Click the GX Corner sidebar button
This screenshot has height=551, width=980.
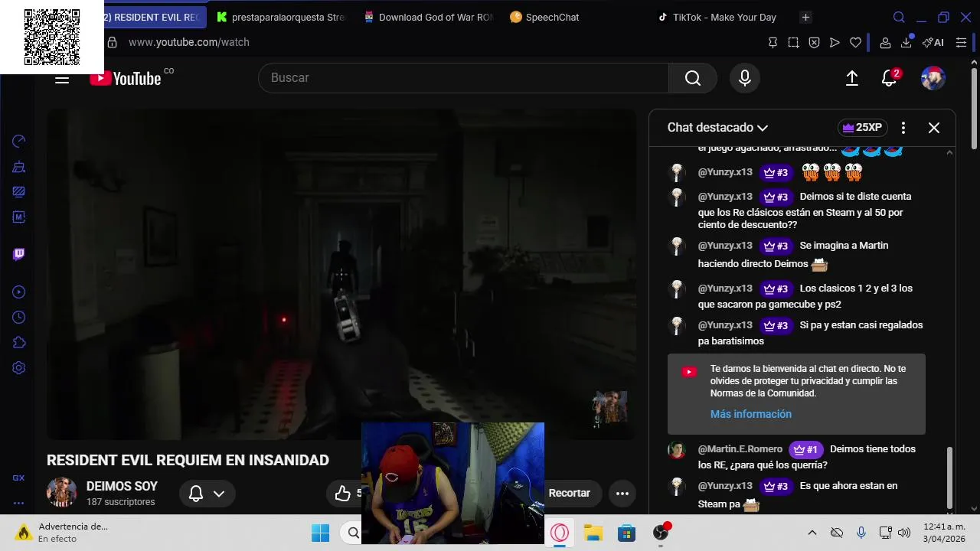[x=18, y=478]
